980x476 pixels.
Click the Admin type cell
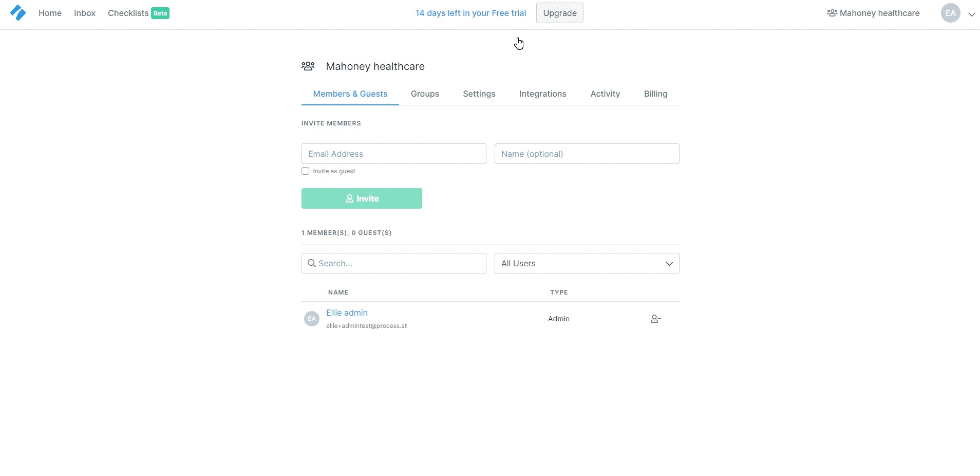[x=559, y=319]
